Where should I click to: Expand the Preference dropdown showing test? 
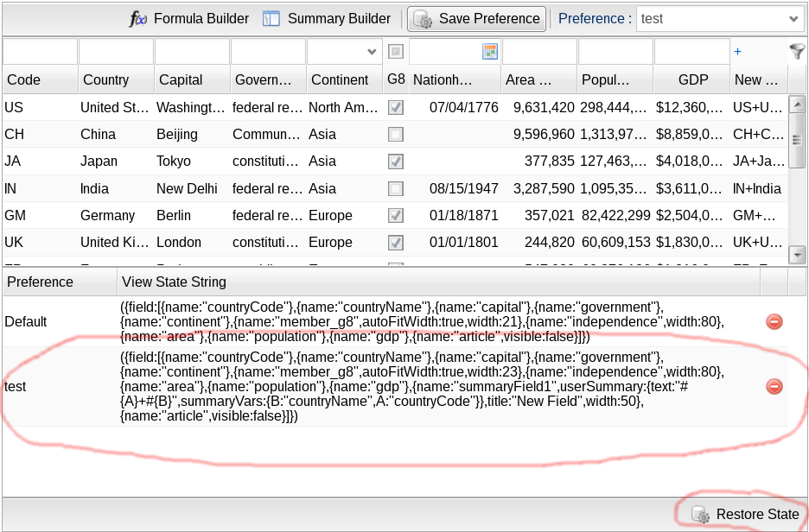pos(794,18)
